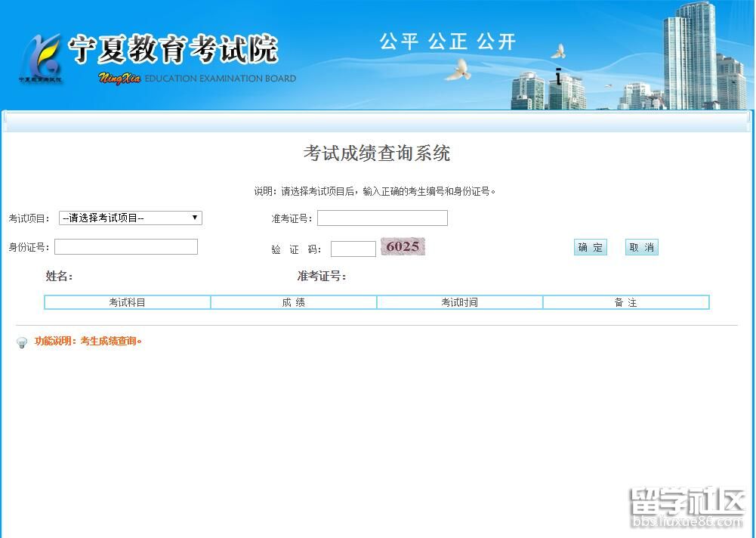
Task: Click the Ningxia Education Examination logo
Action: point(41,57)
